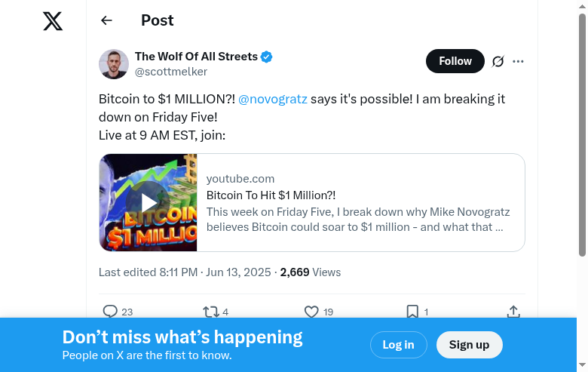Click the Sign up button
This screenshot has width=588, height=372.
(469, 345)
